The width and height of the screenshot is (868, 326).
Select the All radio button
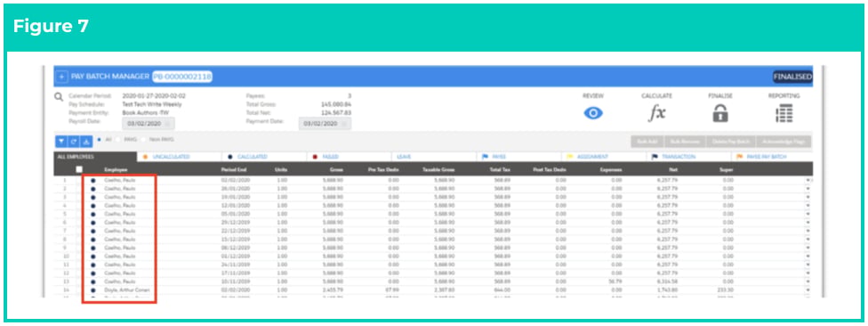coord(99,139)
